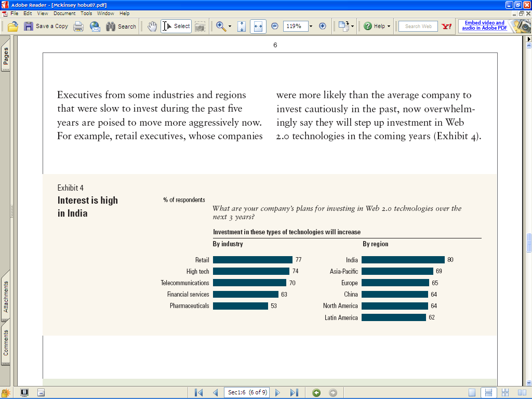Viewport: 532px width, 399px height.
Task: Click the Print icon in toolbar
Action: click(78, 26)
